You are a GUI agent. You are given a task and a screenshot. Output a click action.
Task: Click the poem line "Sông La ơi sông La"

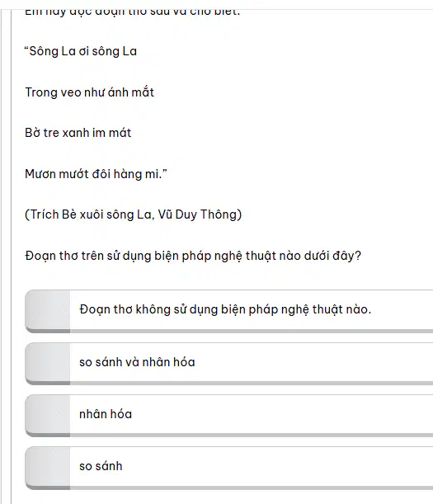(x=81, y=51)
